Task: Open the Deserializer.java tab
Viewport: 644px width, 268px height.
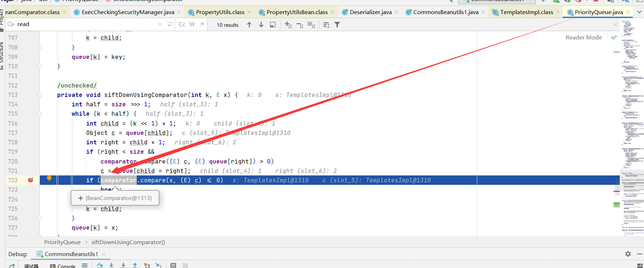Action: pyautogui.click(x=370, y=12)
